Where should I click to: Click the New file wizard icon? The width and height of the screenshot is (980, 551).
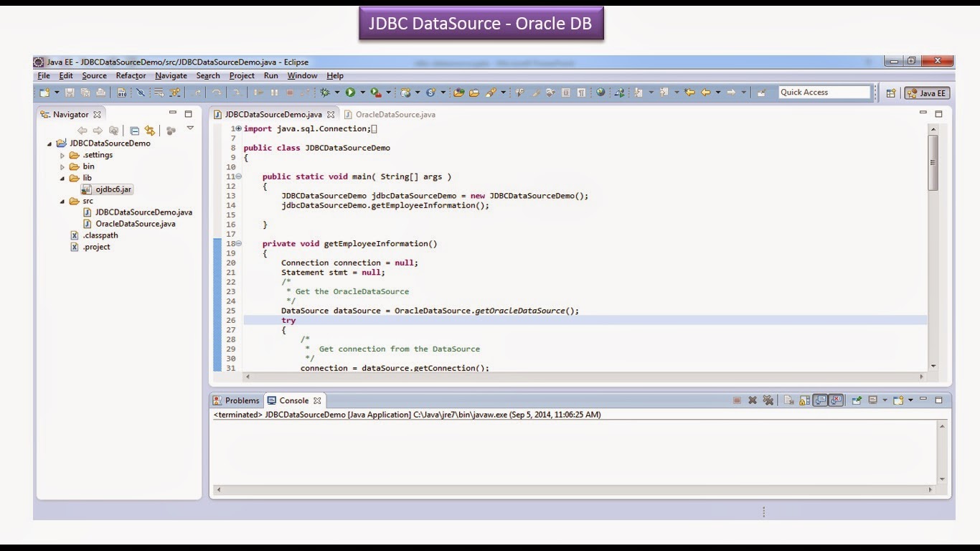coord(44,93)
